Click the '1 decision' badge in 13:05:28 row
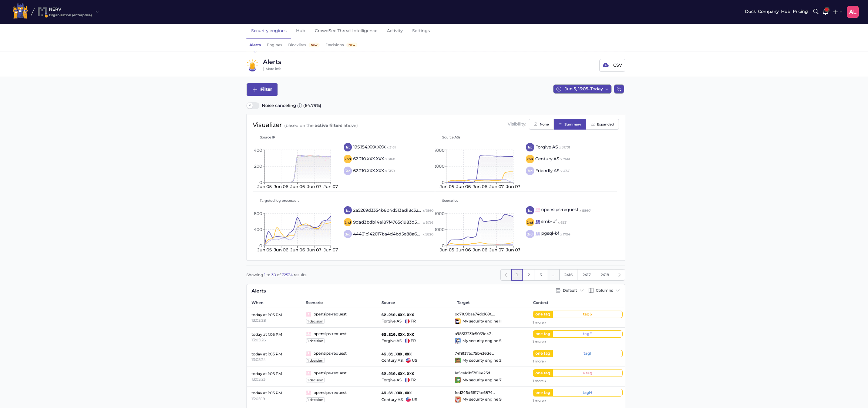 tap(315, 321)
